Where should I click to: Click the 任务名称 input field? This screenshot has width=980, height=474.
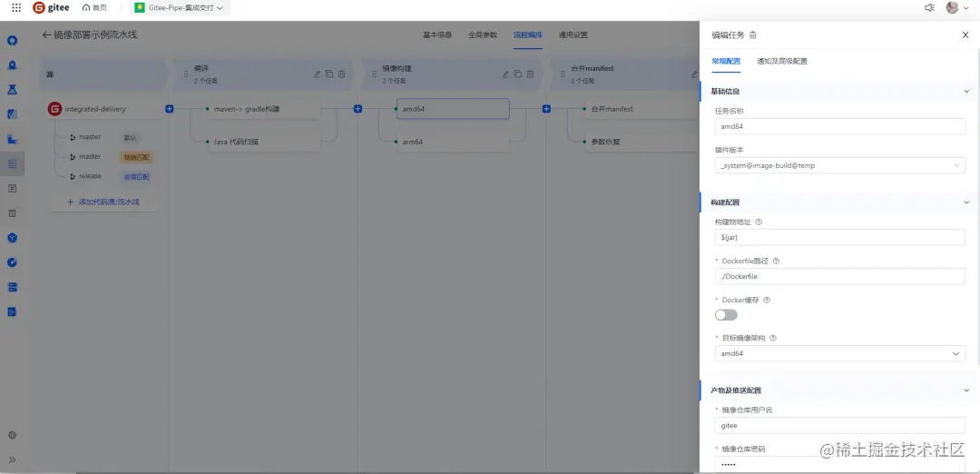pos(840,126)
